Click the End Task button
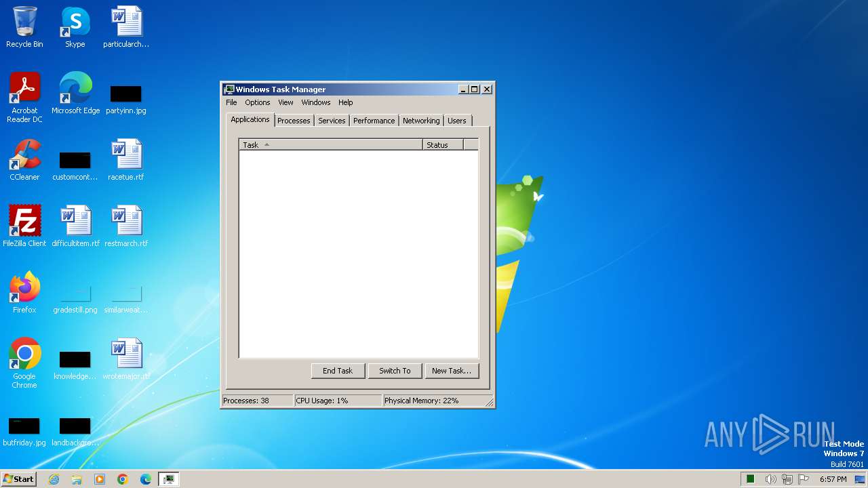This screenshot has height=488, width=868. click(338, 371)
